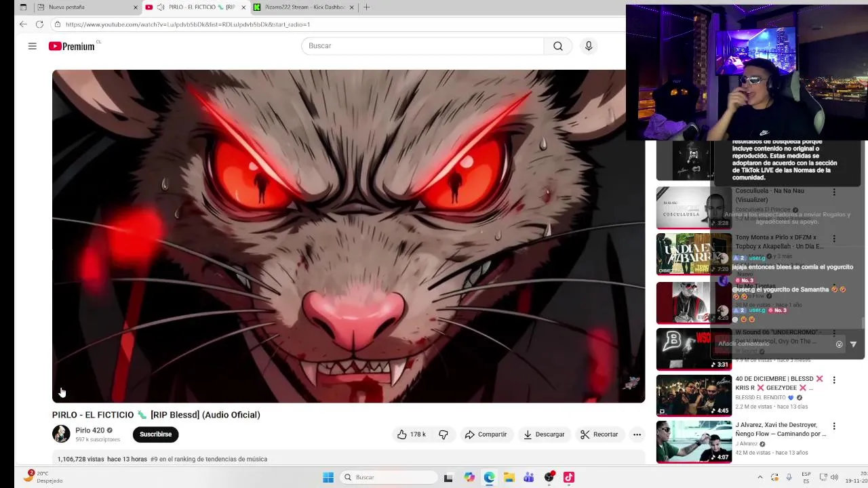
Task: Open 40 DE DICIEMBRE BLESSD video thumbnail
Action: (694, 395)
